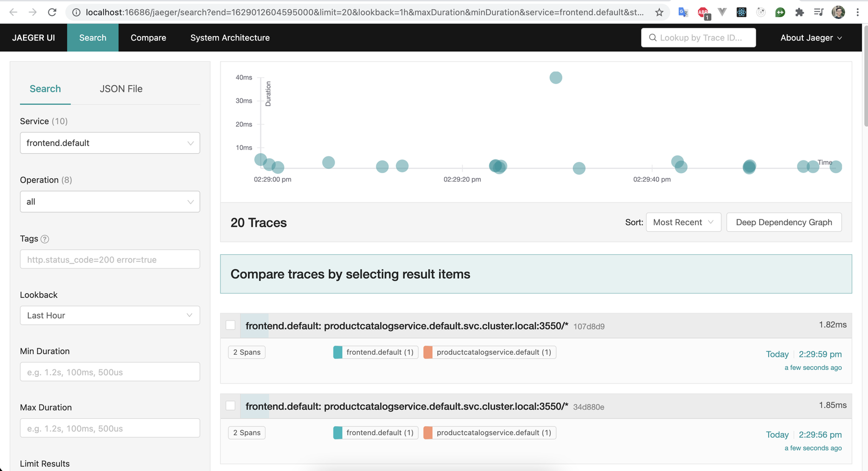Open the Lookback dropdown showing Last Hour
Image resolution: width=868 pixels, height=471 pixels.
click(x=110, y=315)
